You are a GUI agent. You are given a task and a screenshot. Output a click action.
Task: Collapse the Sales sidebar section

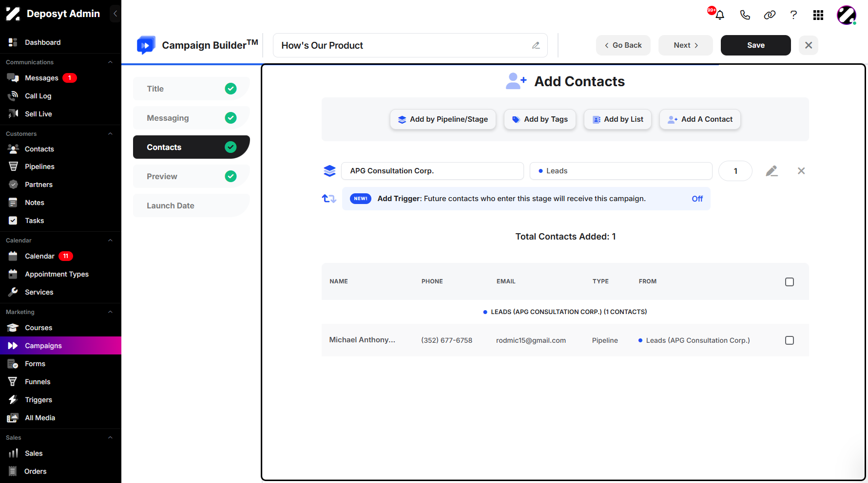tap(110, 438)
